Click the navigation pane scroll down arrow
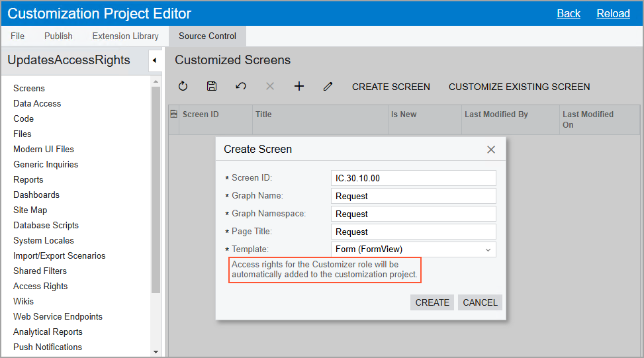 pyautogui.click(x=156, y=352)
